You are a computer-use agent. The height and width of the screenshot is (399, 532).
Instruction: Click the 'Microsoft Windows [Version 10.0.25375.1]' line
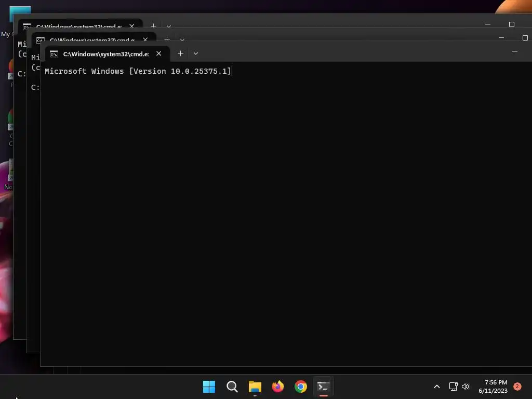click(138, 71)
